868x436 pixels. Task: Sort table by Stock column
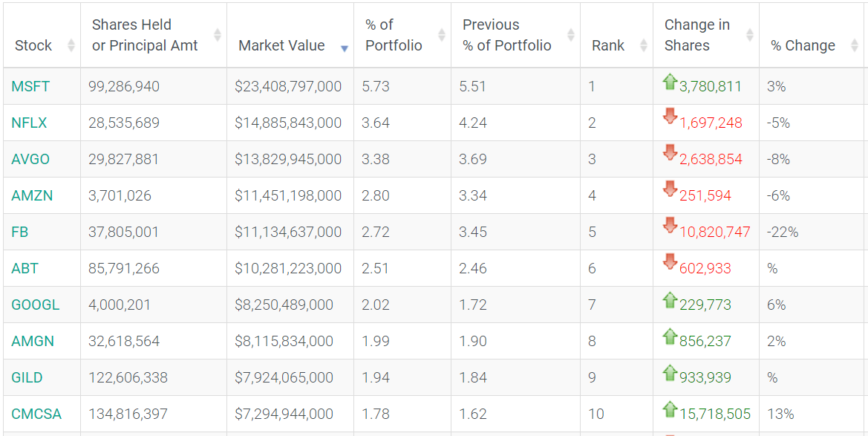pyautogui.click(x=33, y=45)
